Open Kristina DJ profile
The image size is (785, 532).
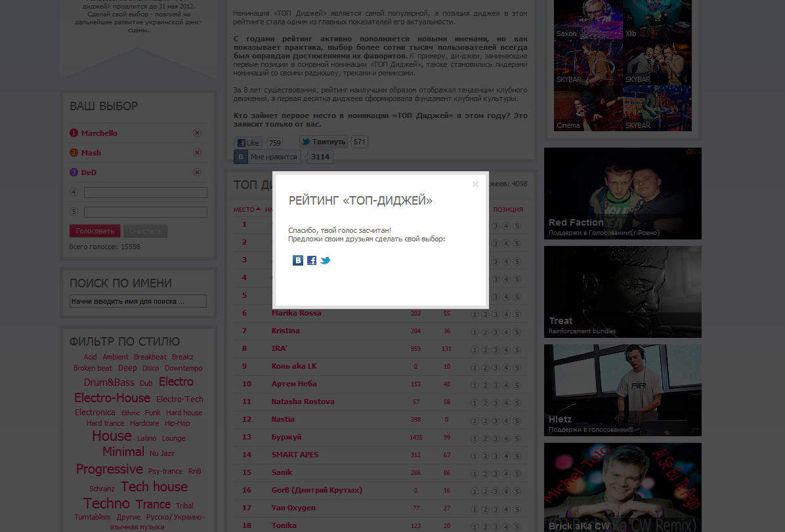[286, 331]
